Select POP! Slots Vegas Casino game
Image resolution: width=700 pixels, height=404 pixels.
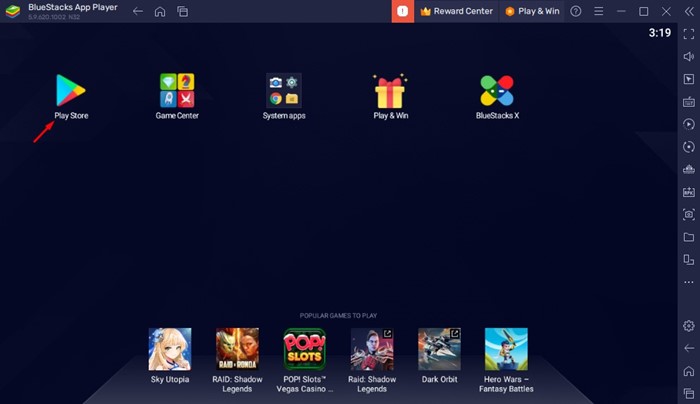point(304,349)
